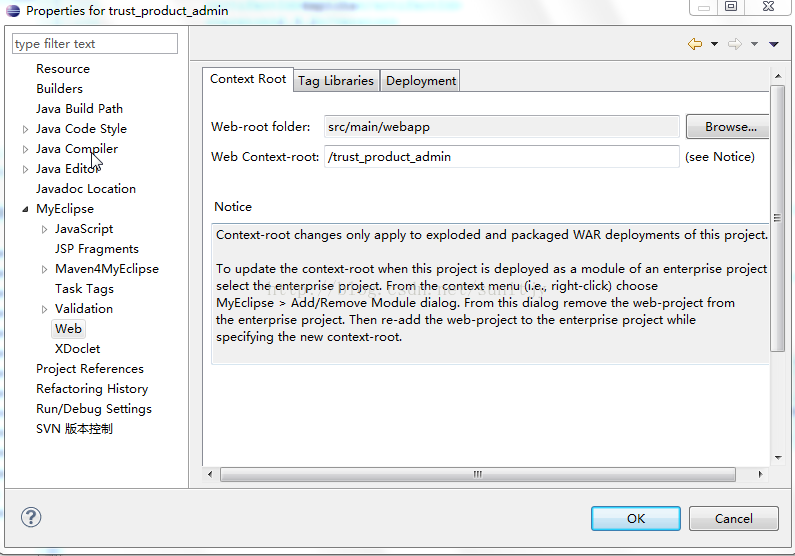Viewport: 795px width, 556px height.
Task: Expand the JavaScript node
Action: [x=45, y=229]
